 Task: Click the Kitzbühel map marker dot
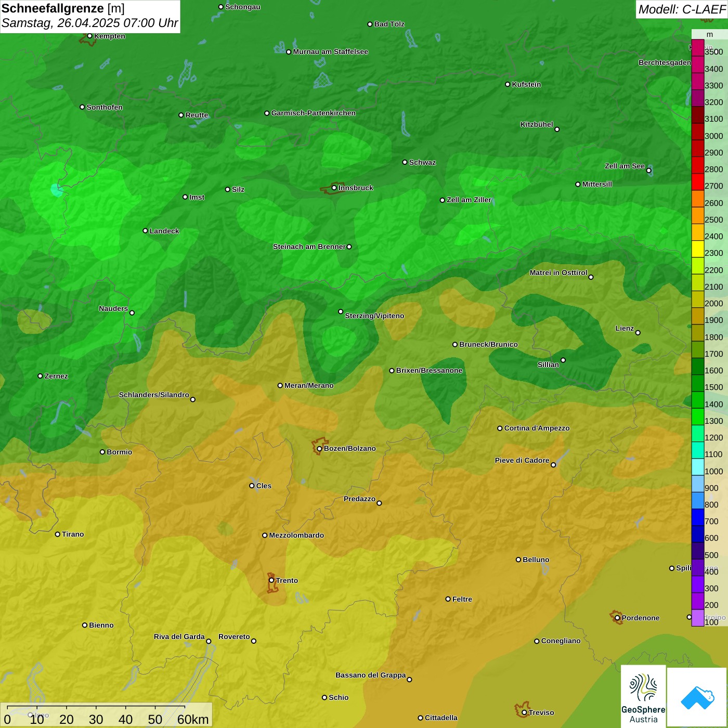tap(557, 129)
